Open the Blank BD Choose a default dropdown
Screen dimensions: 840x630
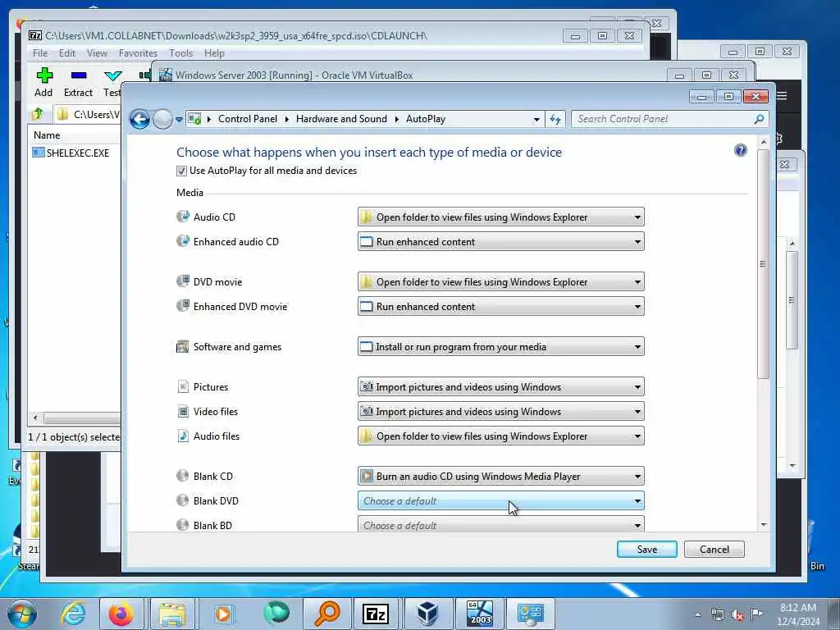click(x=501, y=524)
